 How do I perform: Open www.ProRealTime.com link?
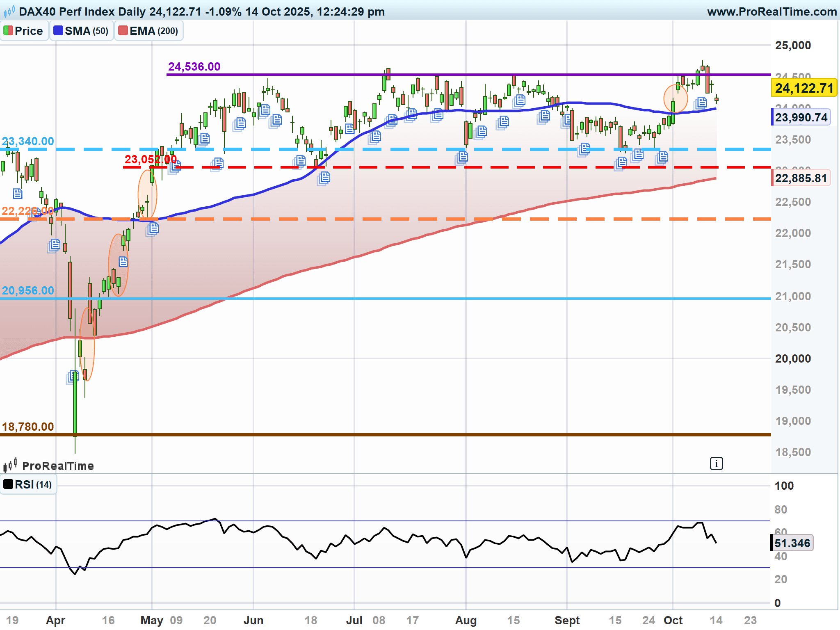[x=772, y=11]
